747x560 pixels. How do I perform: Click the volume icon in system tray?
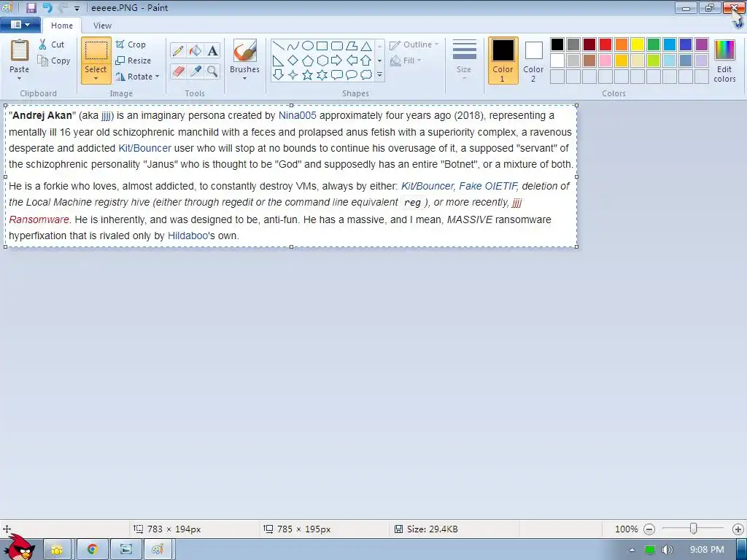pyautogui.click(x=667, y=550)
